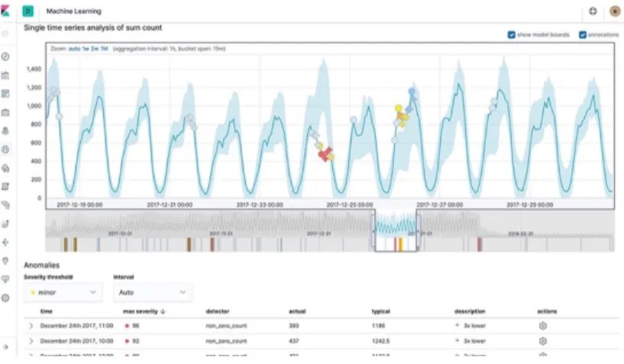The height and width of the screenshot is (364, 624).
Task: Click severity score 92
Action: pos(136,341)
